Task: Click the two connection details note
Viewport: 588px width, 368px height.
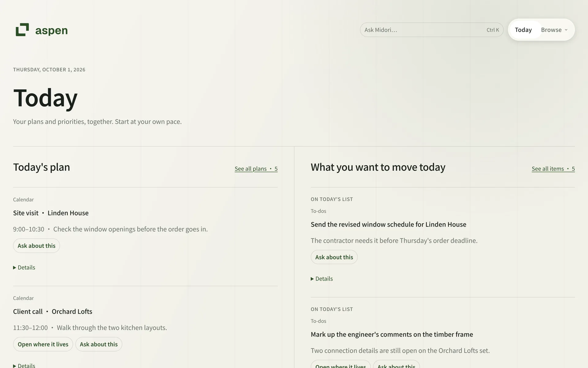Action: coord(400,351)
